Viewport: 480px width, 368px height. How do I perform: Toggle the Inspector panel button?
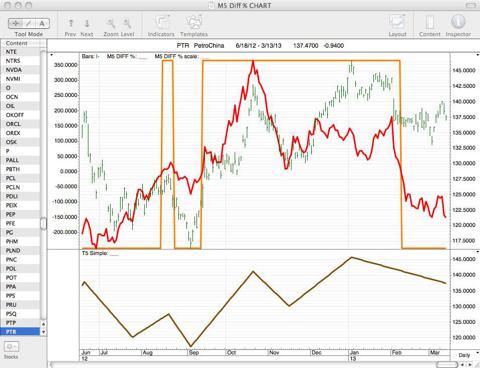click(x=458, y=22)
